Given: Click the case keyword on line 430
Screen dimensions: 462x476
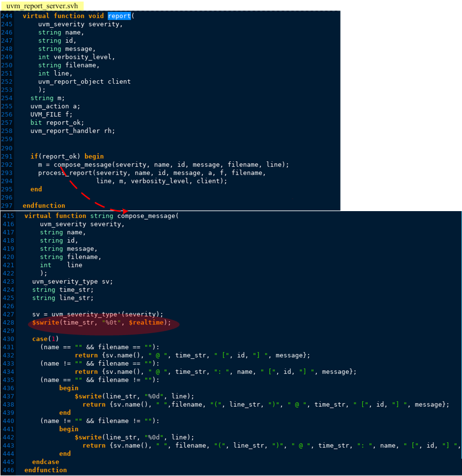Looking at the screenshot, I should pyautogui.click(x=40, y=339).
